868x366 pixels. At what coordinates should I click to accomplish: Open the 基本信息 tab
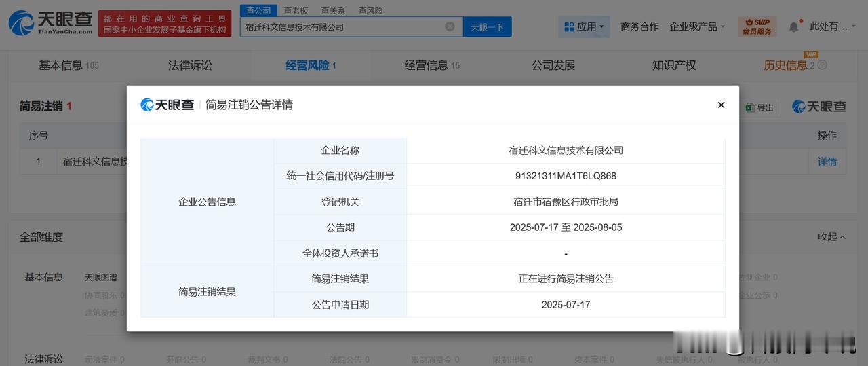pos(68,65)
